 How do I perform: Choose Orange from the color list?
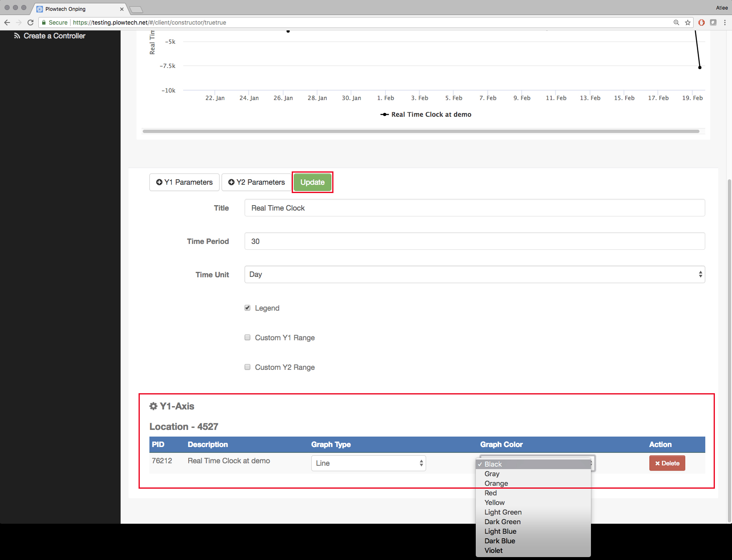[x=496, y=483]
